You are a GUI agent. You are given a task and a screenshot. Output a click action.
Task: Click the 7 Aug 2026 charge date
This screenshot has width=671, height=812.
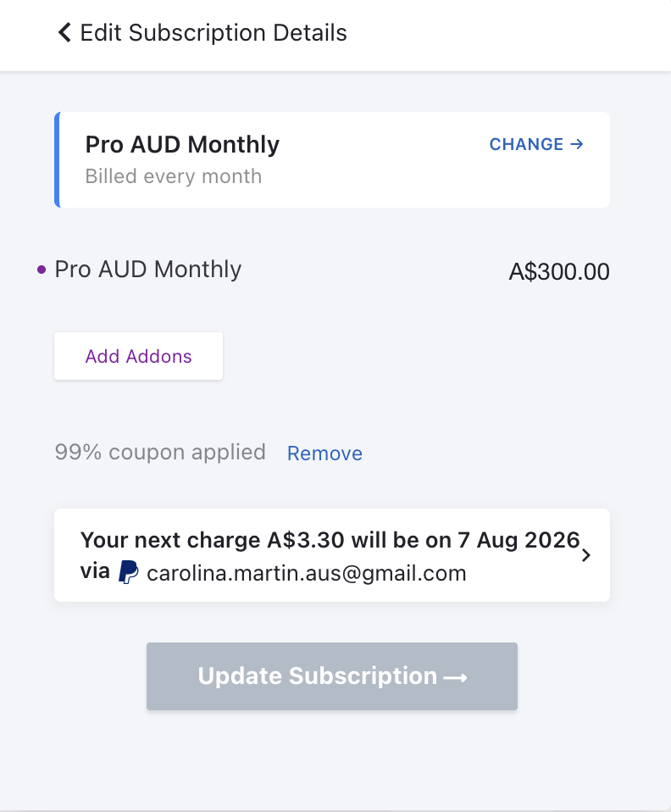point(518,540)
